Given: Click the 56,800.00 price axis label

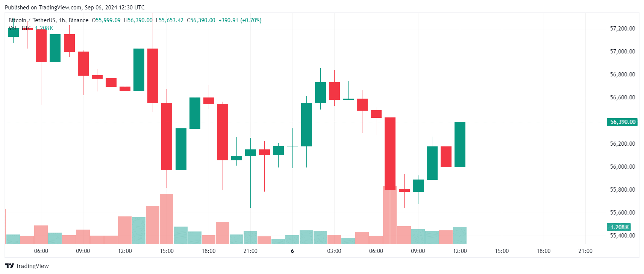Looking at the screenshot, I should tap(622, 75).
